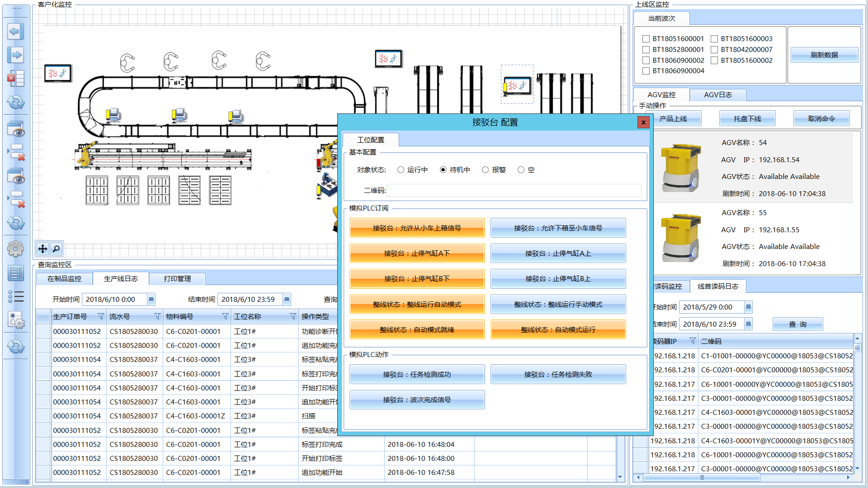Click the gear settings sidebar icon
This screenshot has height=488, width=868.
tap(15, 248)
